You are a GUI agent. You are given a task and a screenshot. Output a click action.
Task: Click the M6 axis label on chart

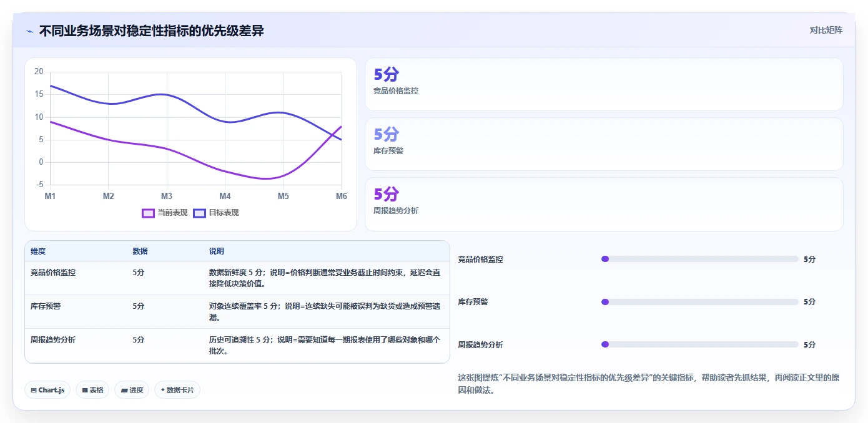pos(342,196)
